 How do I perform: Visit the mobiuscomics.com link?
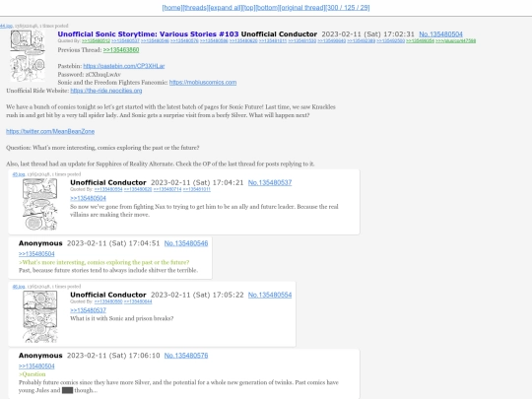(203, 83)
